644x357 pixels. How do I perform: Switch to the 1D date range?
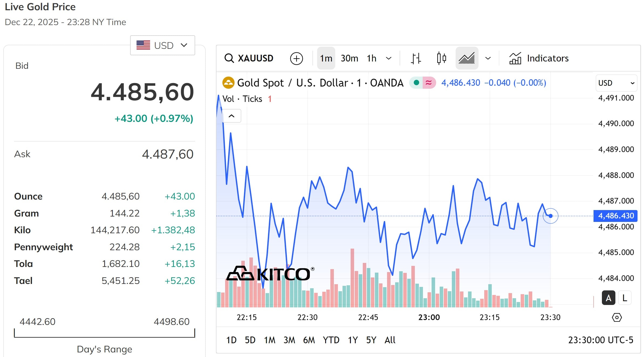(x=231, y=340)
